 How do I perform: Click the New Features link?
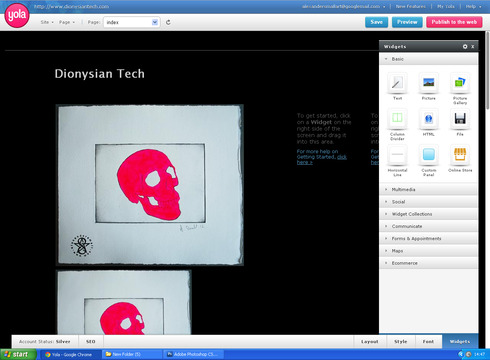(x=411, y=6)
